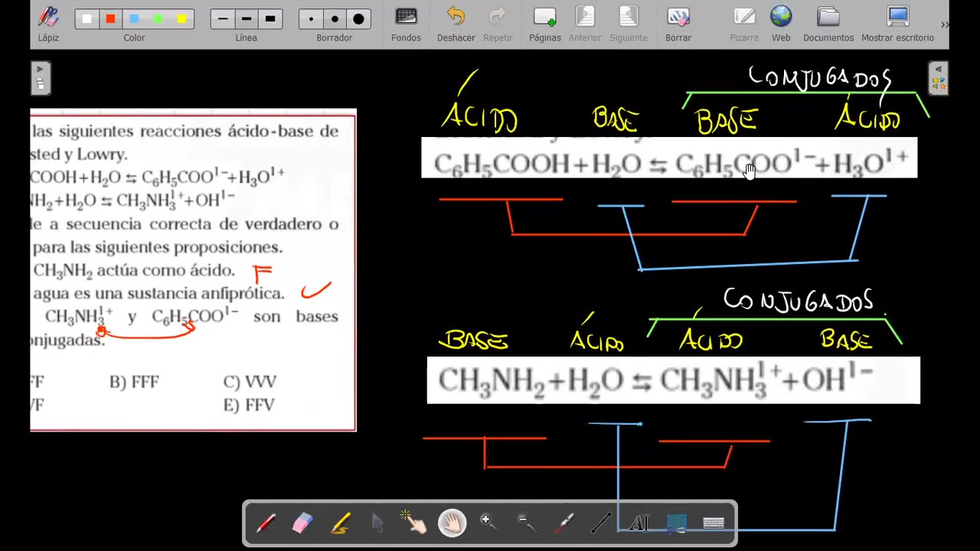Choose the green pen color
The height and width of the screenshot is (551, 980).
click(158, 18)
